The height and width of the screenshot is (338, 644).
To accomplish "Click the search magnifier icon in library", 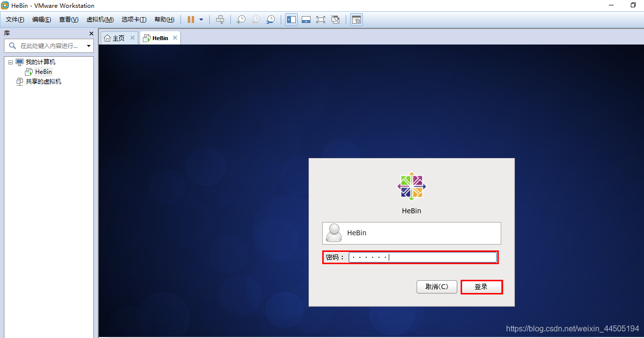I will (12, 45).
